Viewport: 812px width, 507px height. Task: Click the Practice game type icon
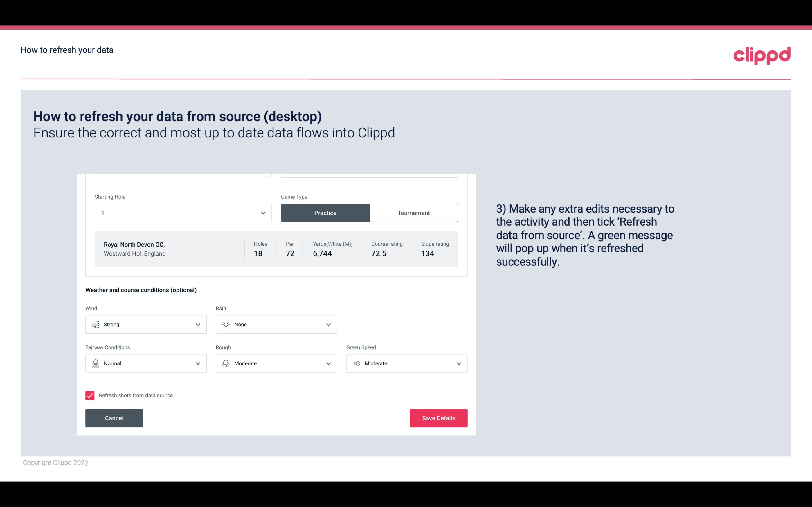325,213
